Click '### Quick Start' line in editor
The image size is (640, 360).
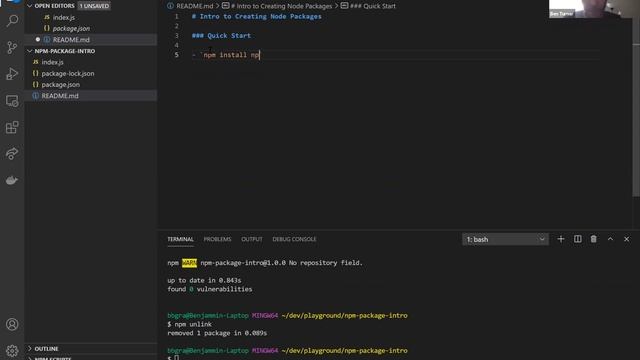(x=221, y=36)
